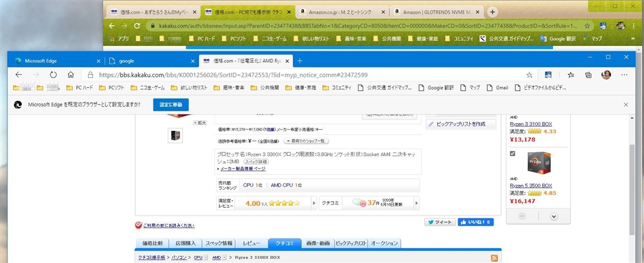
Task: Switch to the 店頭購入 tab
Action: (x=186, y=243)
